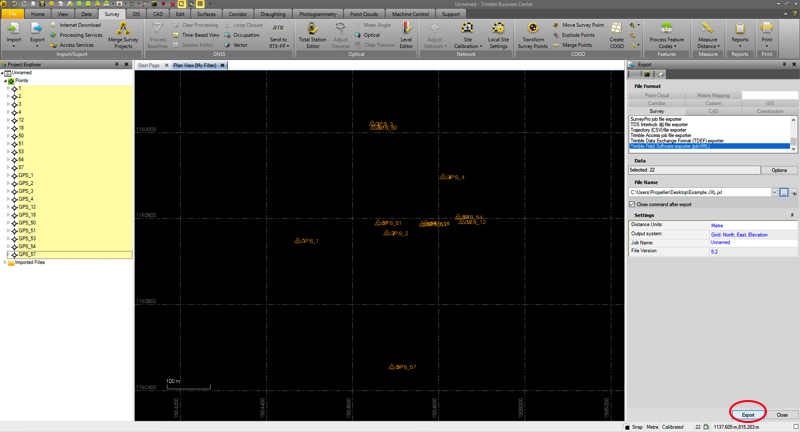The image size is (800, 432).
Task: Select Trajectory (CSV) file exporter
Action: [x=658, y=130]
